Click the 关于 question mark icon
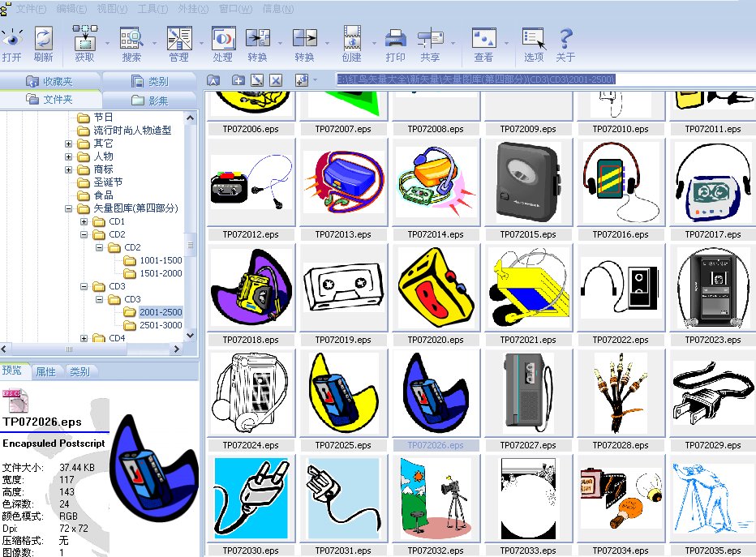 [565, 39]
